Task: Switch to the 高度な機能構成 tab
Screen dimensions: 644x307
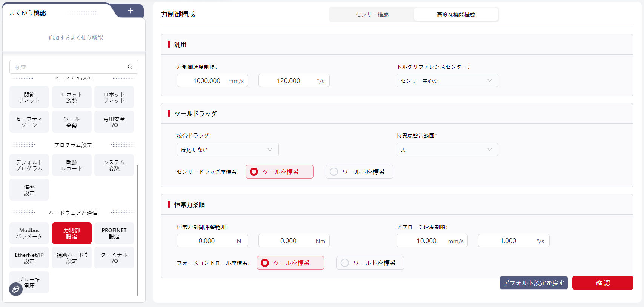Action: [x=456, y=15]
